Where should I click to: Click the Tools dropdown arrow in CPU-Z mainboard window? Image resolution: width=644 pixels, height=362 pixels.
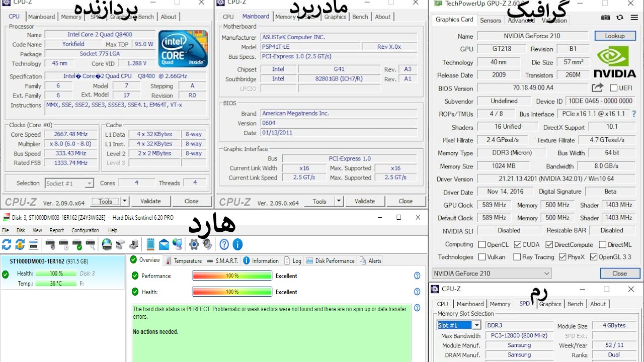[339, 201]
